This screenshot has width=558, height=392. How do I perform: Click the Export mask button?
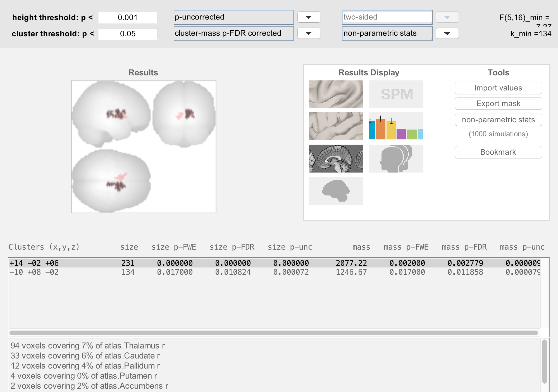click(498, 104)
